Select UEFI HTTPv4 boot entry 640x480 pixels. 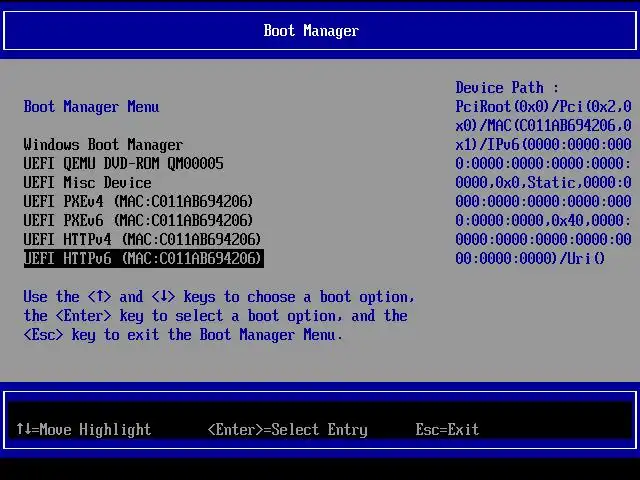pyautogui.click(x=142, y=239)
